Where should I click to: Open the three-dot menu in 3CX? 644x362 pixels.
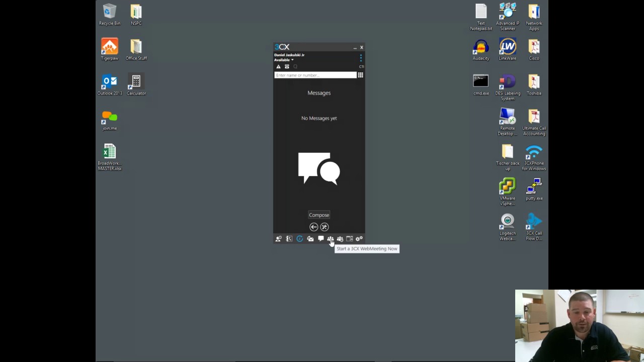(x=361, y=58)
